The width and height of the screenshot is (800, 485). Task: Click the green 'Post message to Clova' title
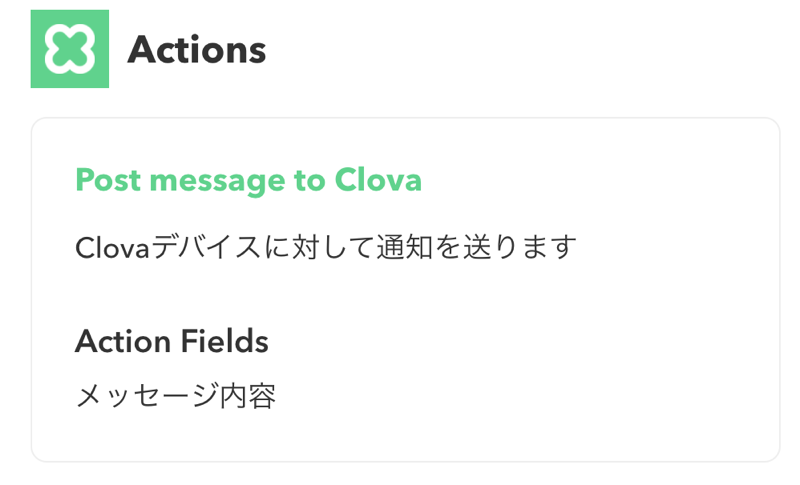click(x=248, y=180)
